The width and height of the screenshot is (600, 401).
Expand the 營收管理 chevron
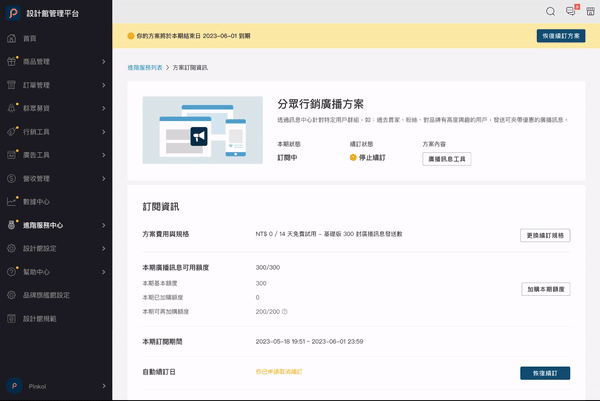tap(104, 178)
